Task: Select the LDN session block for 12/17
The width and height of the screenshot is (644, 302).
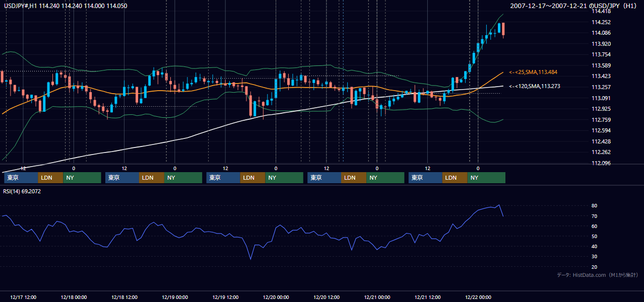Action: point(51,178)
